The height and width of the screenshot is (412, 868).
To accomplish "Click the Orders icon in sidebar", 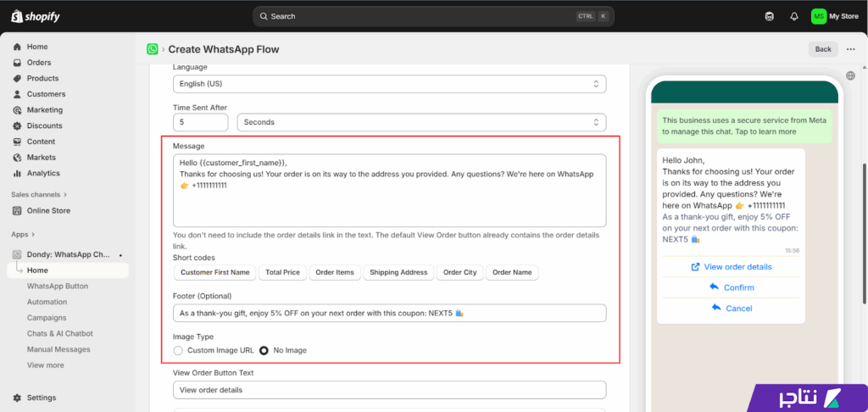I will click(x=17, y=63).
